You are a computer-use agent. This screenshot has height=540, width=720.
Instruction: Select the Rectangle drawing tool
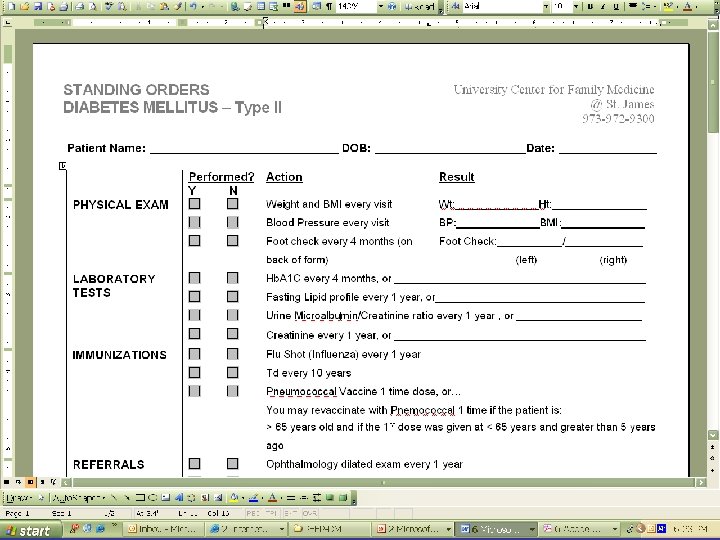coord(140,497)
